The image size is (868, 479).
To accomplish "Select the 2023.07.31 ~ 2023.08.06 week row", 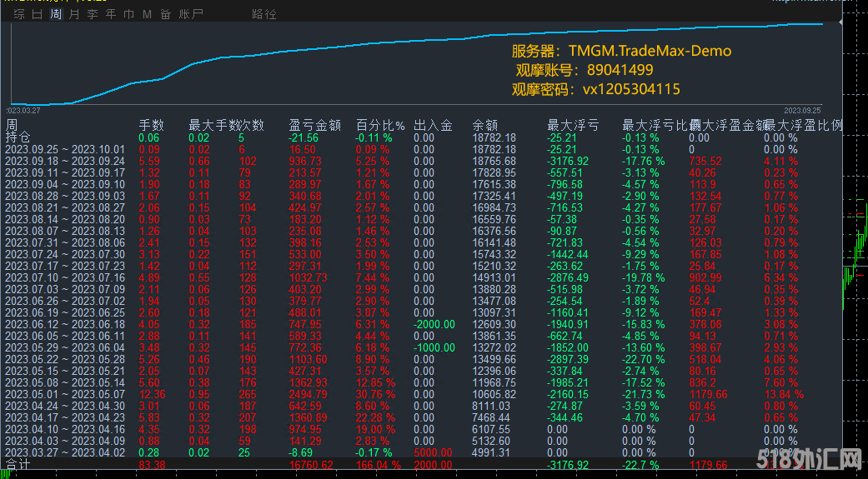I will [401, 242].
